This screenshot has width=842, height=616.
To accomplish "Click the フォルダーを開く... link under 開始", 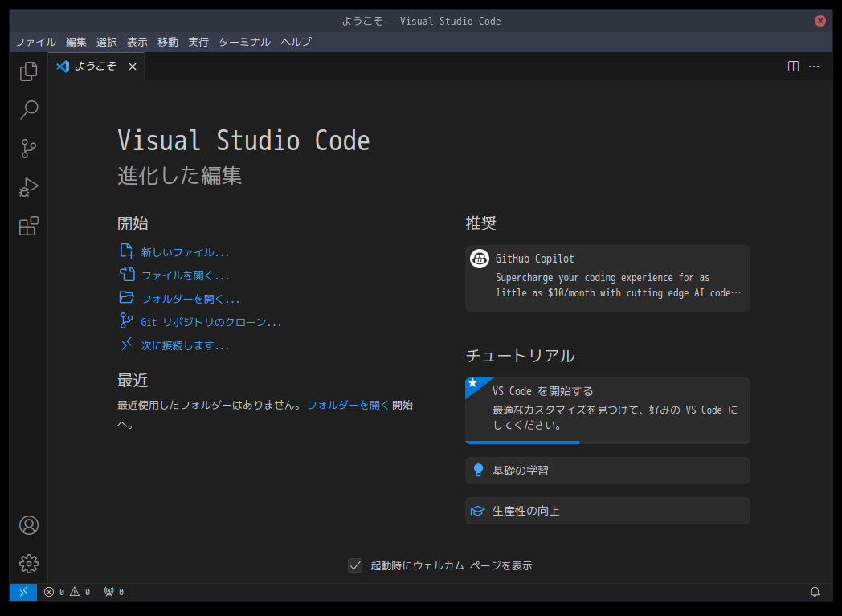I will [x=190, y=298].
